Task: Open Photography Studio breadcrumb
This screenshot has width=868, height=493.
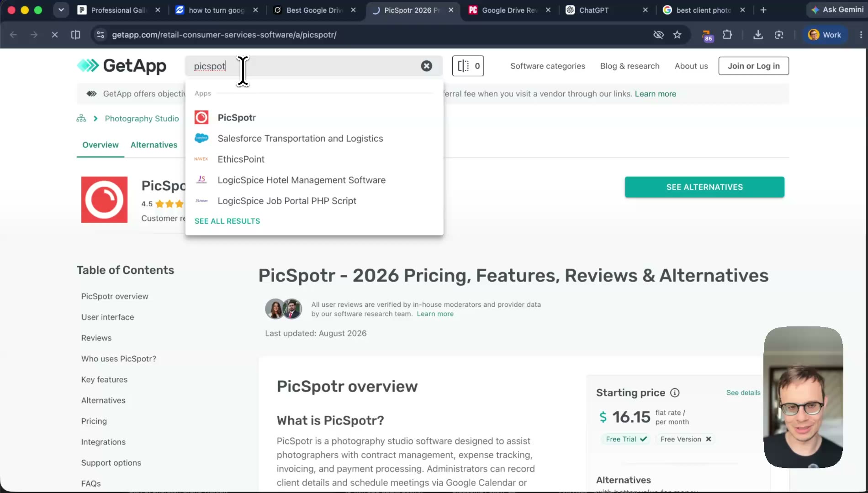Action: (x=142, y=118)
